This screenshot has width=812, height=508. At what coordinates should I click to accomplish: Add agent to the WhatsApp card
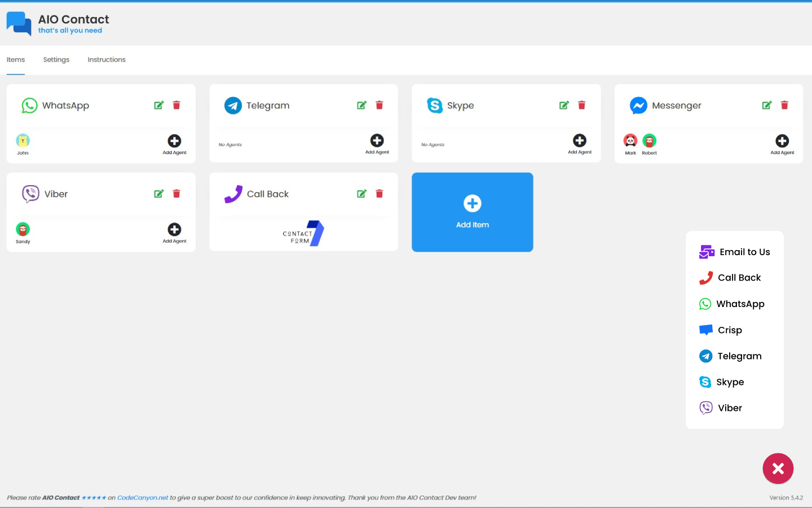(x=174, y=144)
